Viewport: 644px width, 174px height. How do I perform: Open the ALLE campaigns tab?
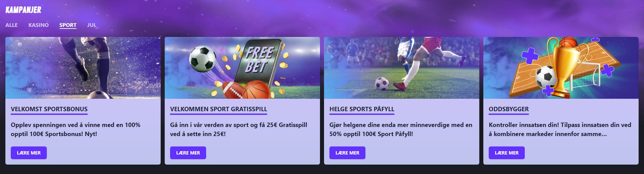tap(11, 25)
